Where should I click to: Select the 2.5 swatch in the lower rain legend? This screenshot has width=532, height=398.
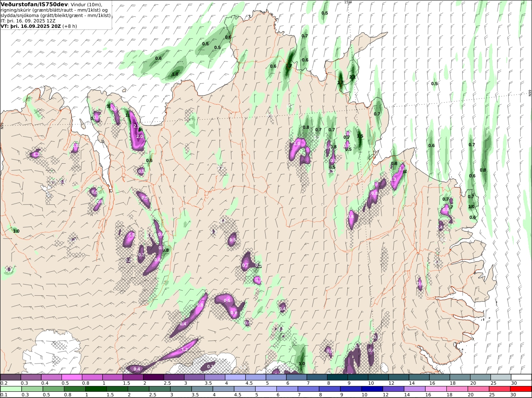pos(160,389)
